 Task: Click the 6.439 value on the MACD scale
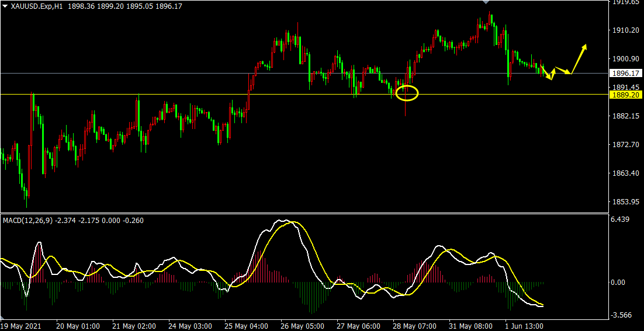click(x=619, y=219)
